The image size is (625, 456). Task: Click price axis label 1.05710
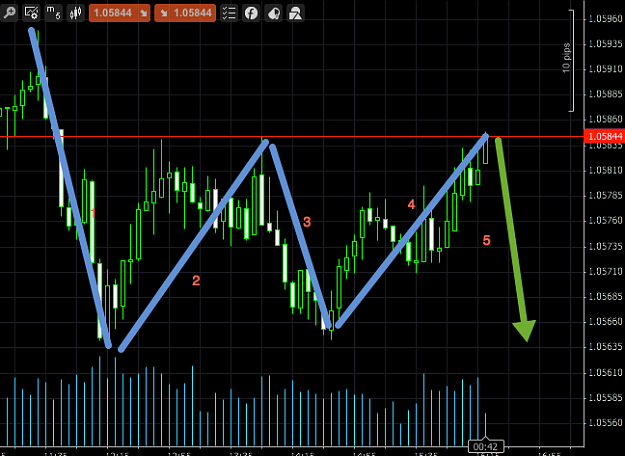point(605,271)
